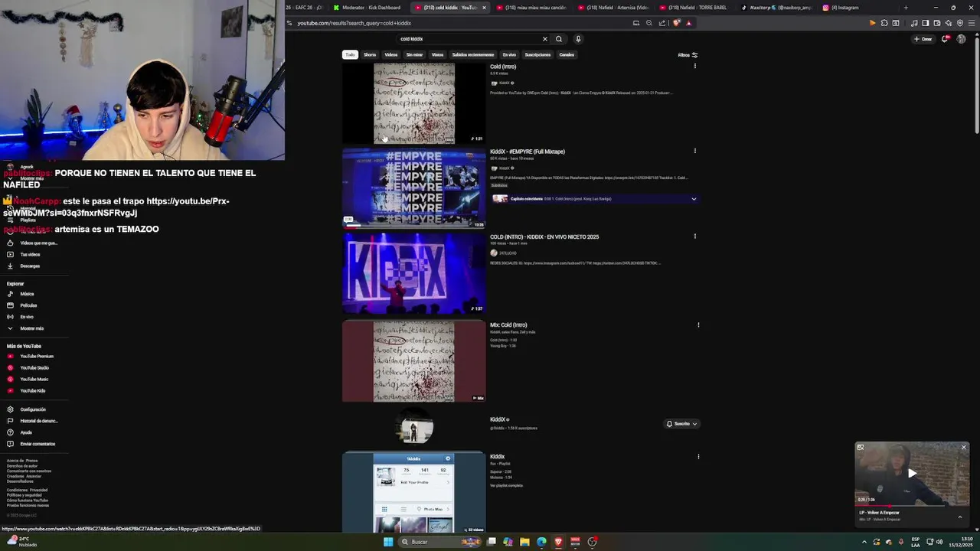Open the Filtros panel

coord(688,55)
